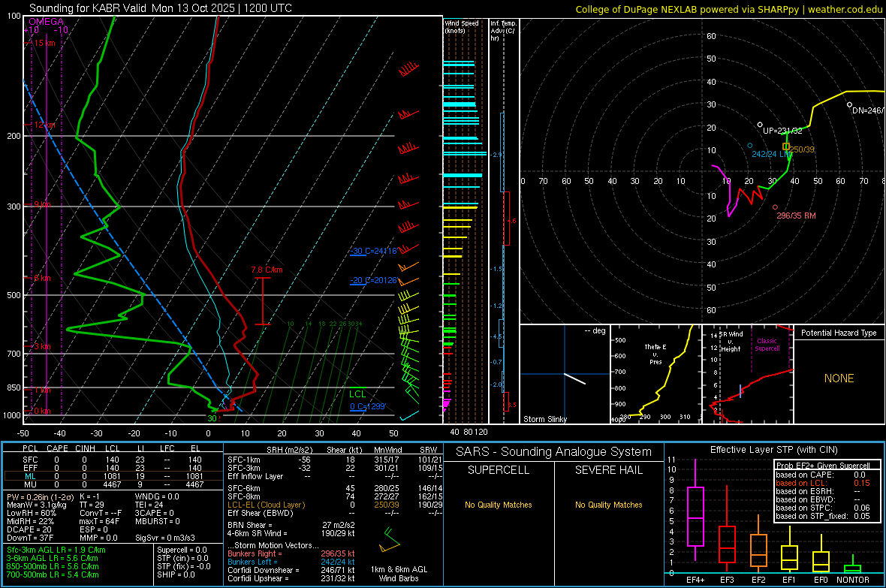Click No Quality Matches under SEVERE HAIL

tap(608, 505)
